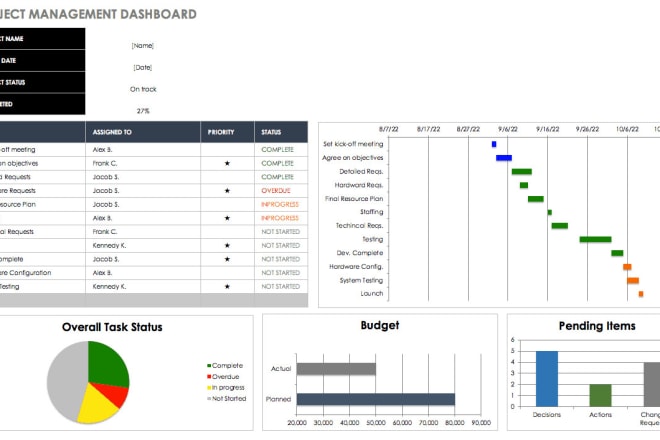Click the 'Final Resource Plan' Gantt label

pyautogui.click(x=354, y=199)
